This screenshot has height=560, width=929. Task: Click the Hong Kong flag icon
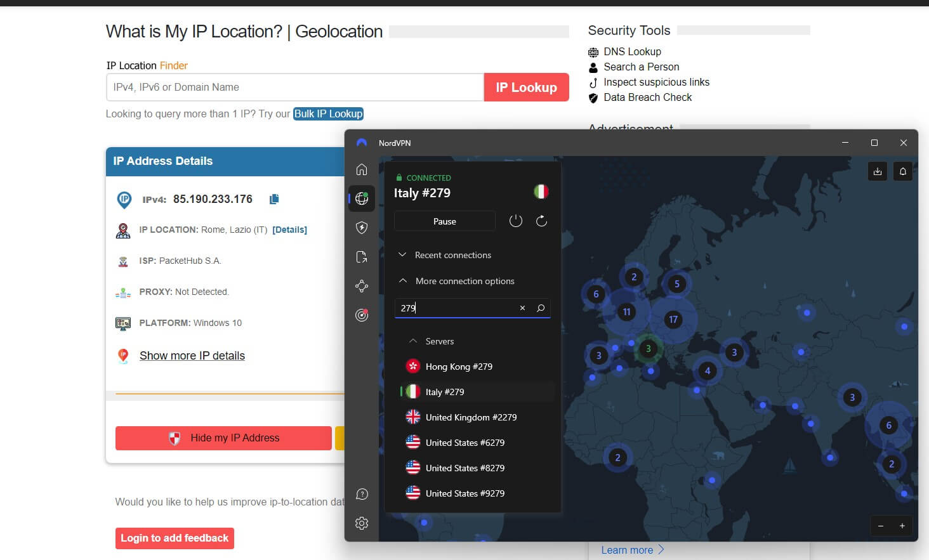tap(413, 366)
